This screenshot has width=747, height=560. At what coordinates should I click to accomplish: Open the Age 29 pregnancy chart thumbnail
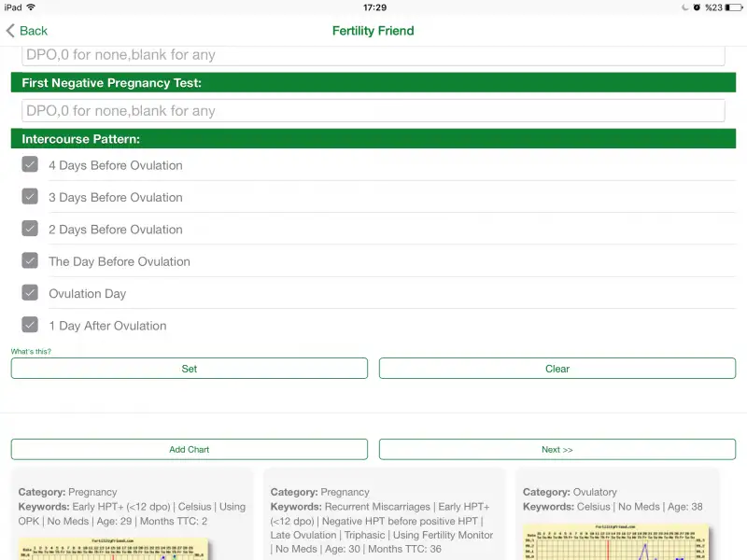pos(113,549)
